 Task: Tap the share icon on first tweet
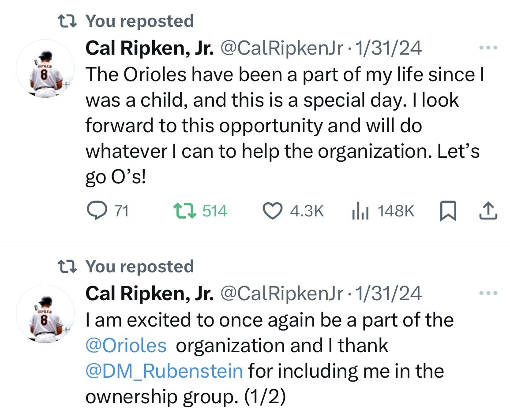pyautogui.click(x=488, y=211)
